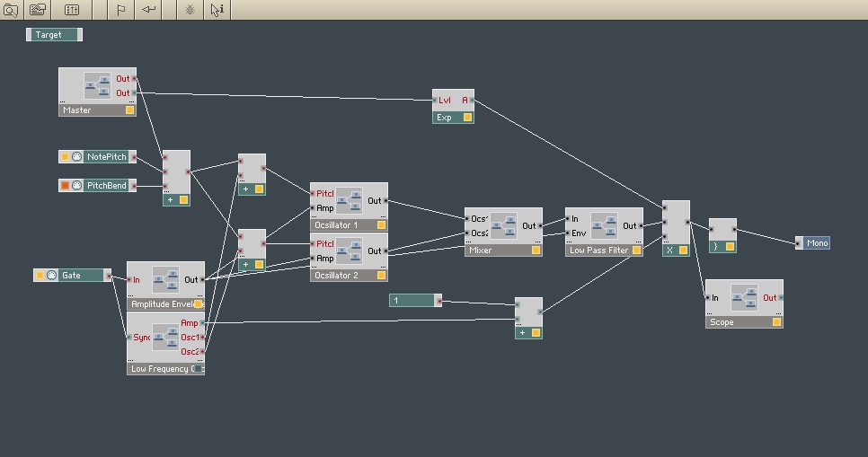Image resolution: width=868 pixels, height=457 pixels.
Task: Toggle the Scope module status lamp
Action: 776,322
